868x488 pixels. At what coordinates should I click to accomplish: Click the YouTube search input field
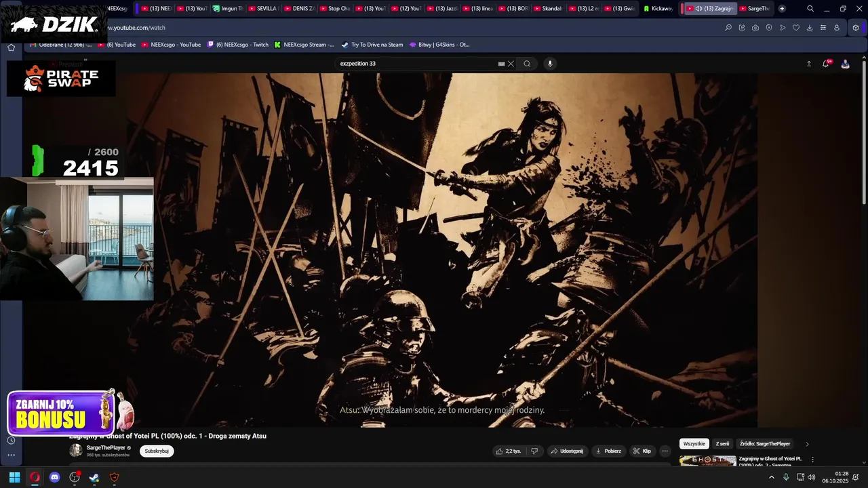pyautogui.click(x=417, y=64)
